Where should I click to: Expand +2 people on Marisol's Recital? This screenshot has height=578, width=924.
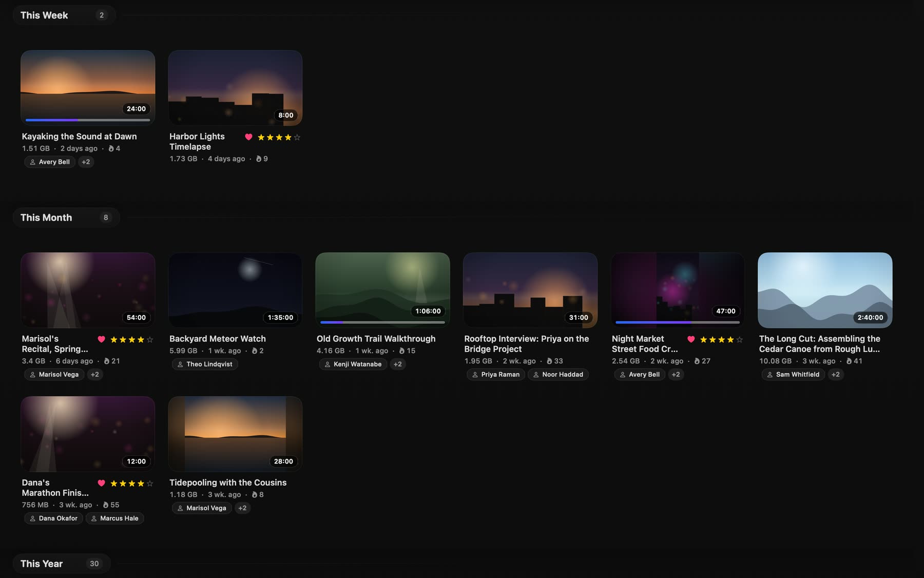(95, 374)
